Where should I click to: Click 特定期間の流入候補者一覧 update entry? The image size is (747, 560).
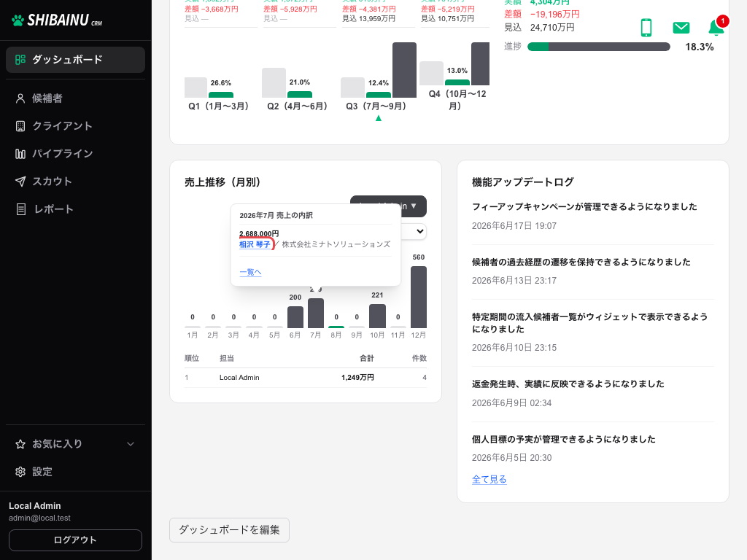coord(589,323)
